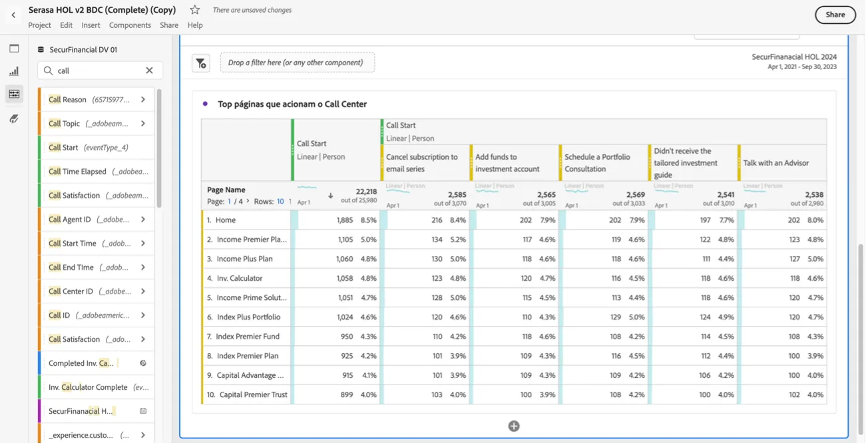
Task: Open the Help menu
Action: tap(196, 25)
